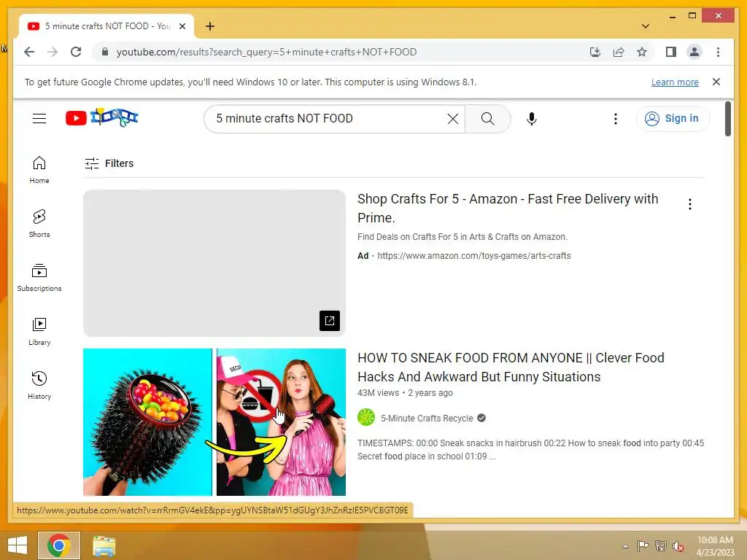
Task: Click the page's vertical scrollbar thumb
Action: (728, 119)
